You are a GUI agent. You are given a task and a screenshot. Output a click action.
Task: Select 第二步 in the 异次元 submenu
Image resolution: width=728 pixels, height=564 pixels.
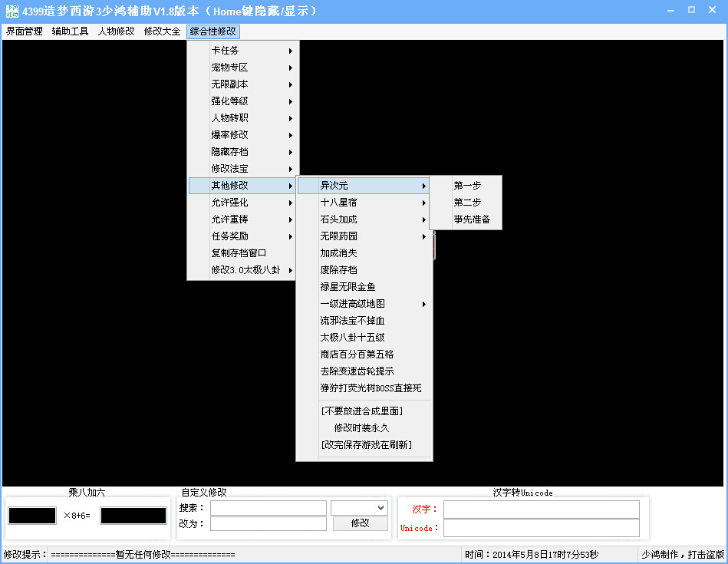(x=466, y=203)
